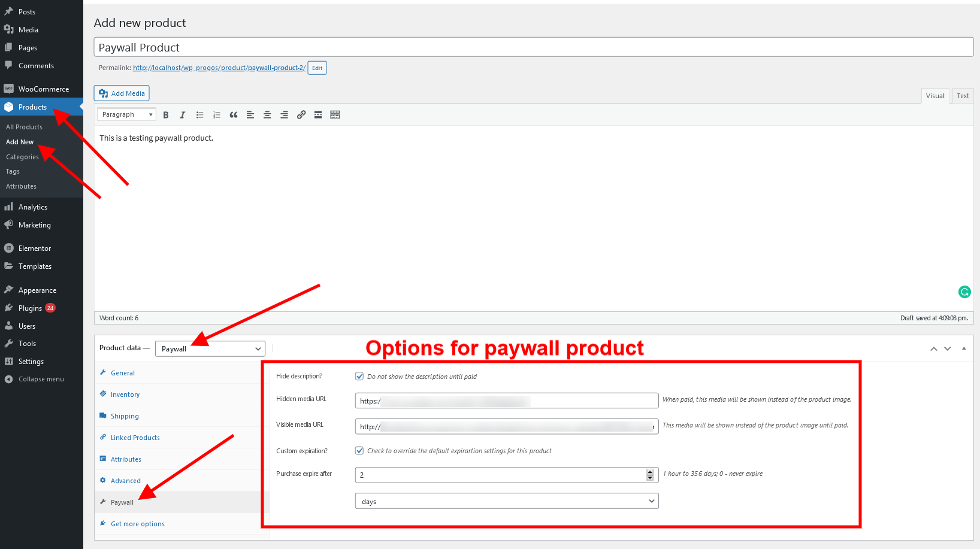980x549 pixels.
Task: Click the Elementor sidebar icon
Action: [x=8, y=248]
